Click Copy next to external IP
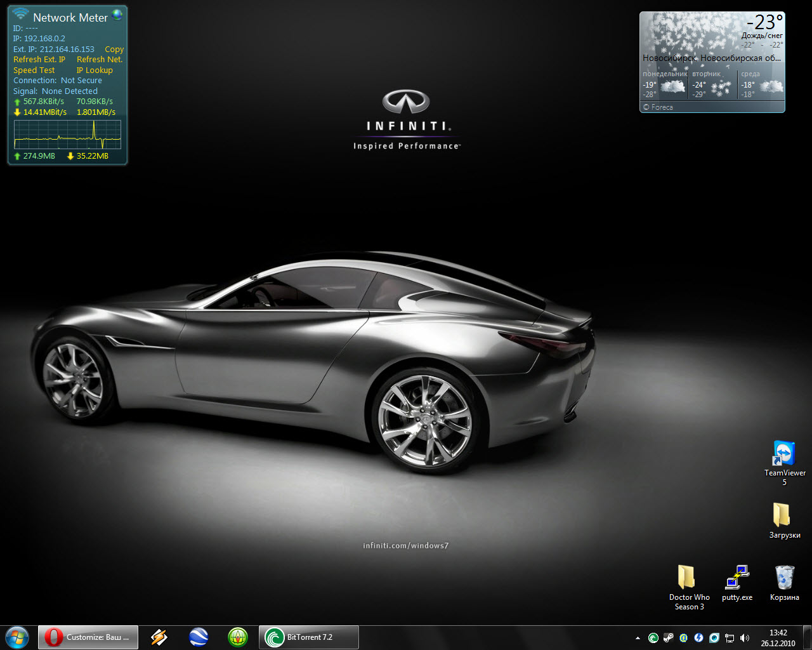 tap(114, 49)
